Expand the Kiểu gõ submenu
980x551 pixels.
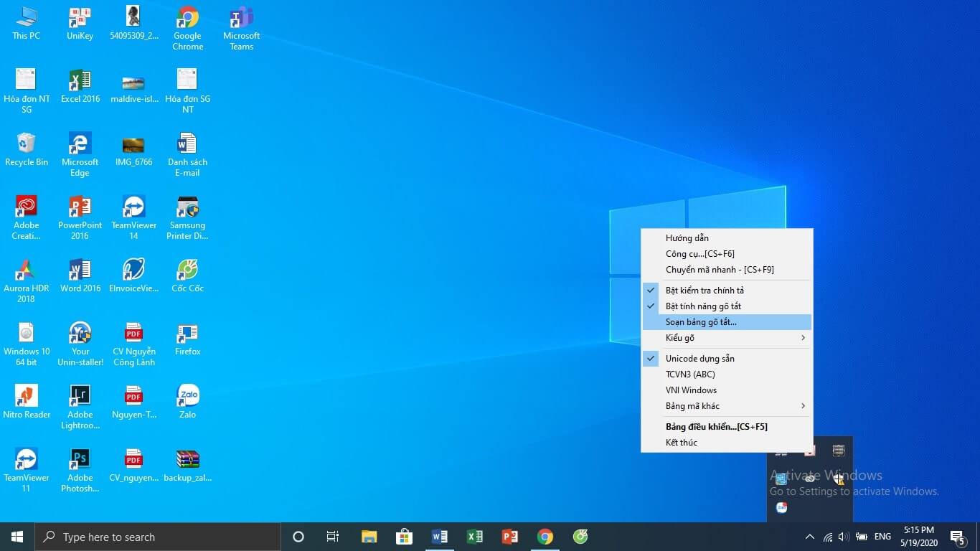tap(727, 338)
